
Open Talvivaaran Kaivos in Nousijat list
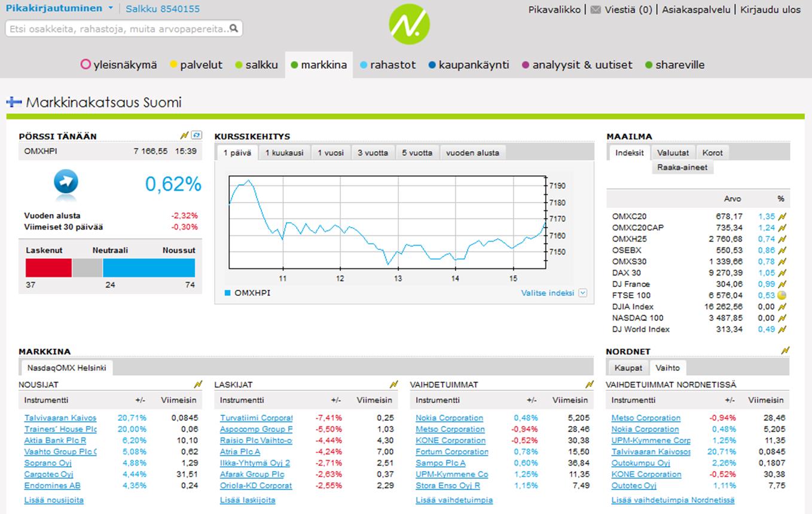tap(60, 418)
